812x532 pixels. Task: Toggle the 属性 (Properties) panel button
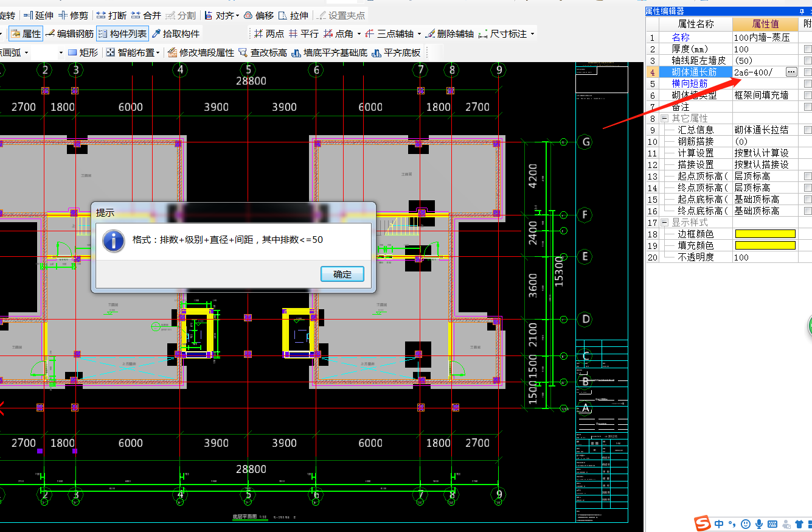tap(26, 34)
